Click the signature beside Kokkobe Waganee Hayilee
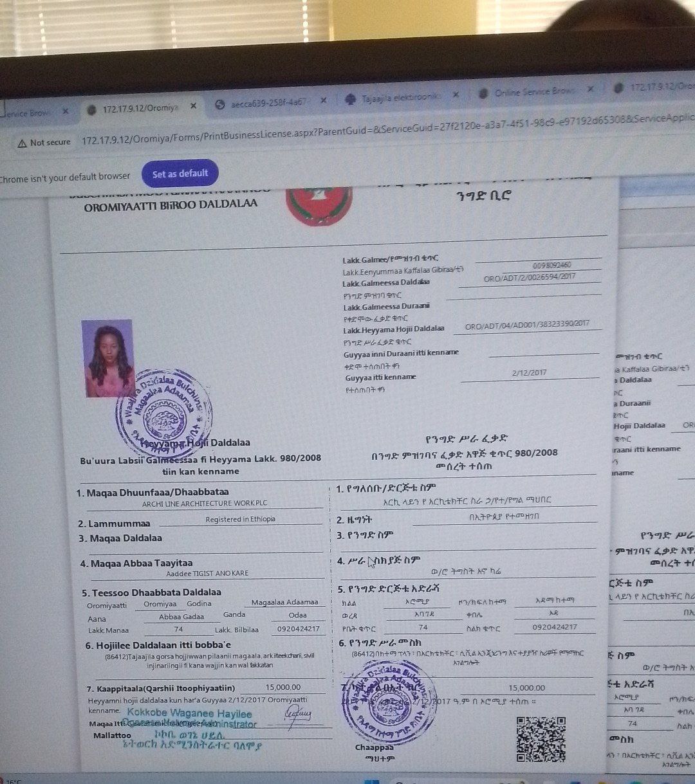This screenshot has width=695, height=784. coord(298,716)
